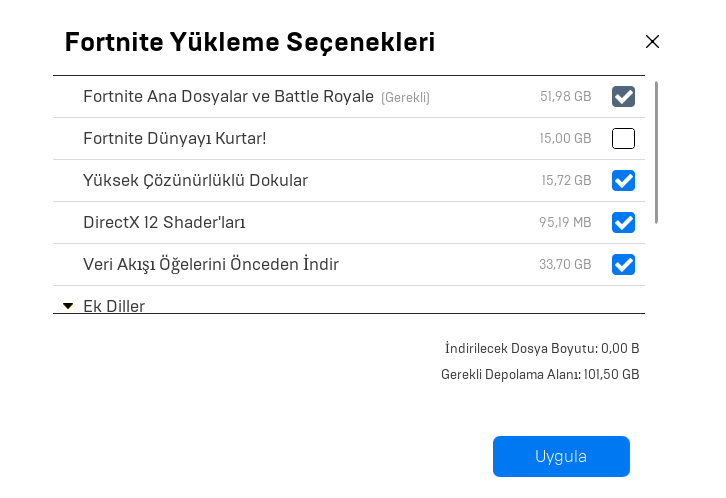Click the Fortnite Dünyayı Kurtar! row label

pos(174,139)
